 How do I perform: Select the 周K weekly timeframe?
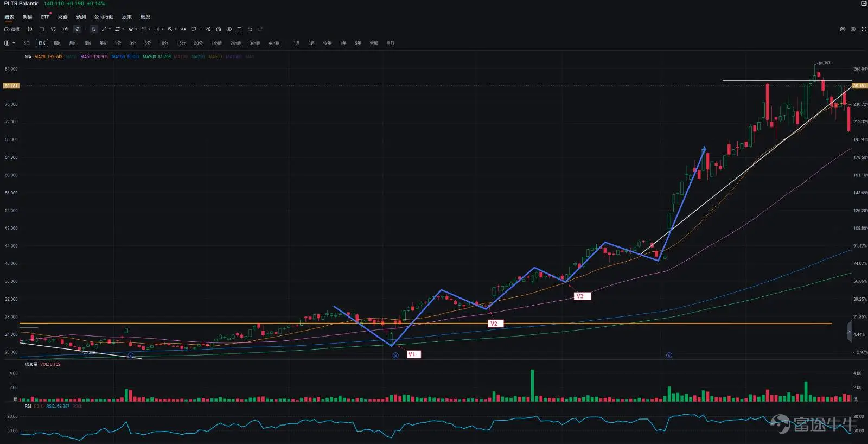point(57,43)
